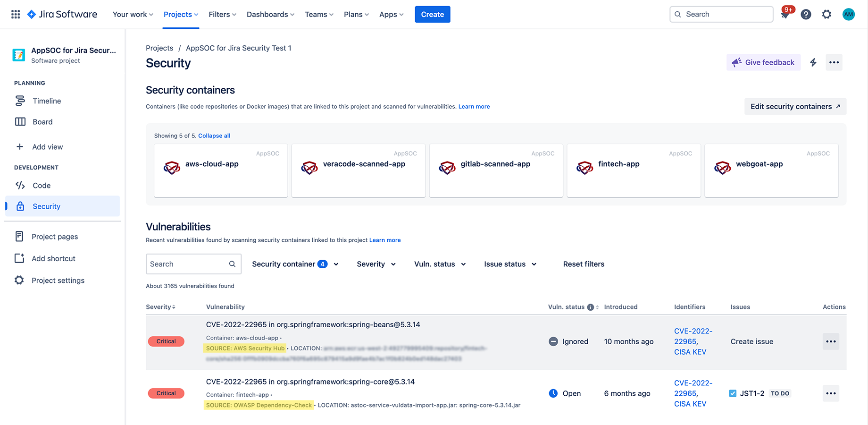The image size is (868, 425).
Task: Open the app switcher grid icon
Action: pyautogui.click(x=16, y=14)
